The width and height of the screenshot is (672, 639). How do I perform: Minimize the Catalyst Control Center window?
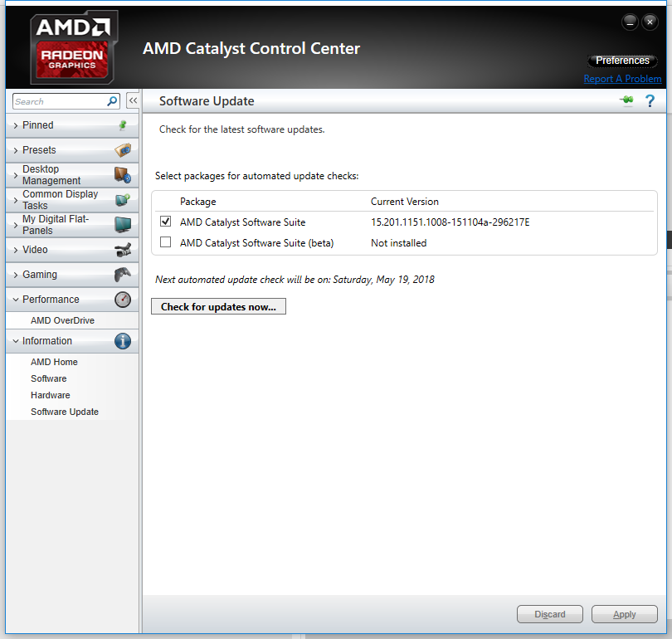click(630, 22)
